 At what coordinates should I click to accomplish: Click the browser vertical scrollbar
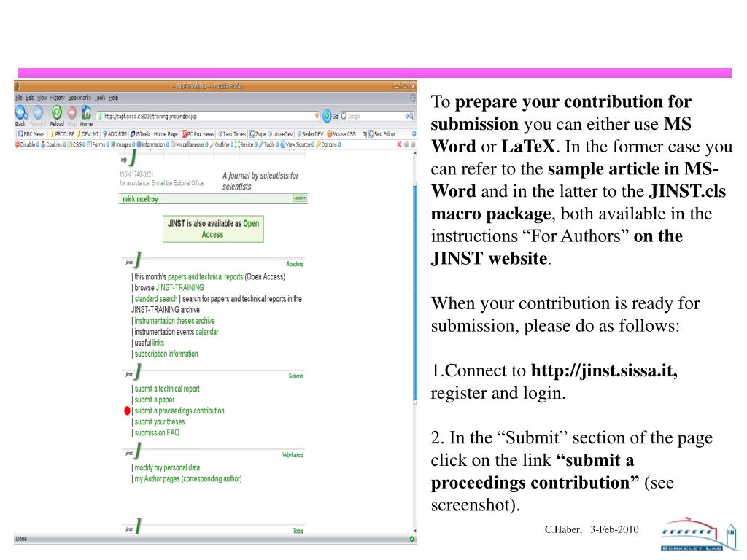point(415,341)
